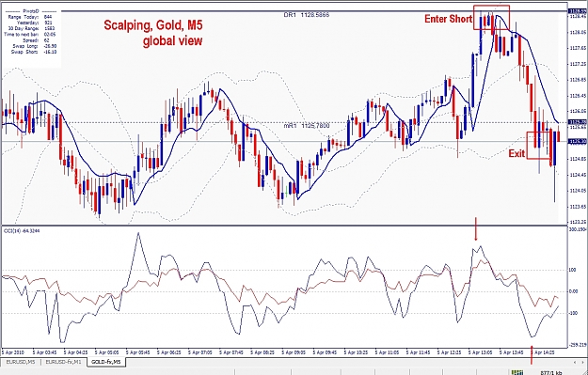This screenshot has height=375, width=588.
Task: Click the 5 Apr 09:05 time label
Action: pyautogui.click(x=294, y=352)
